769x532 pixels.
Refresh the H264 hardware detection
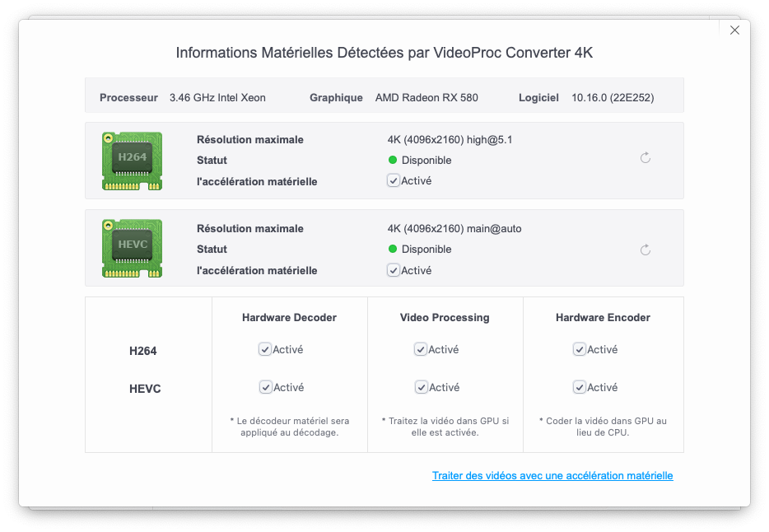pyautogui.click(x=645, y=158)
